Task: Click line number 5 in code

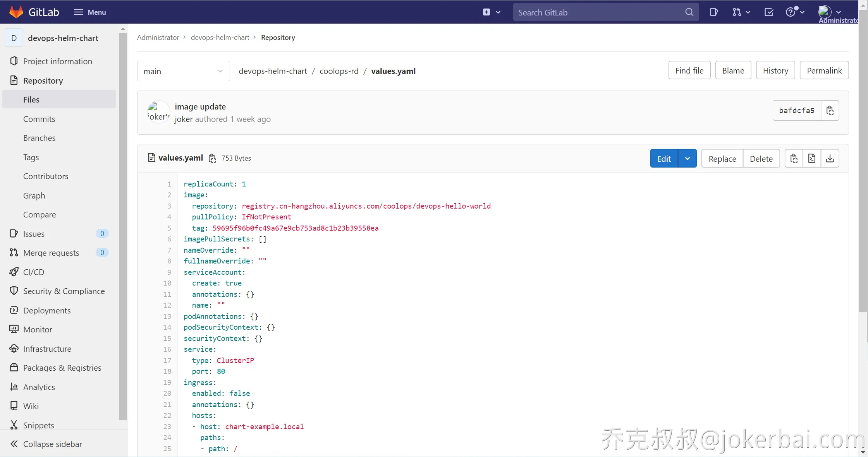Action: point(169,228)
